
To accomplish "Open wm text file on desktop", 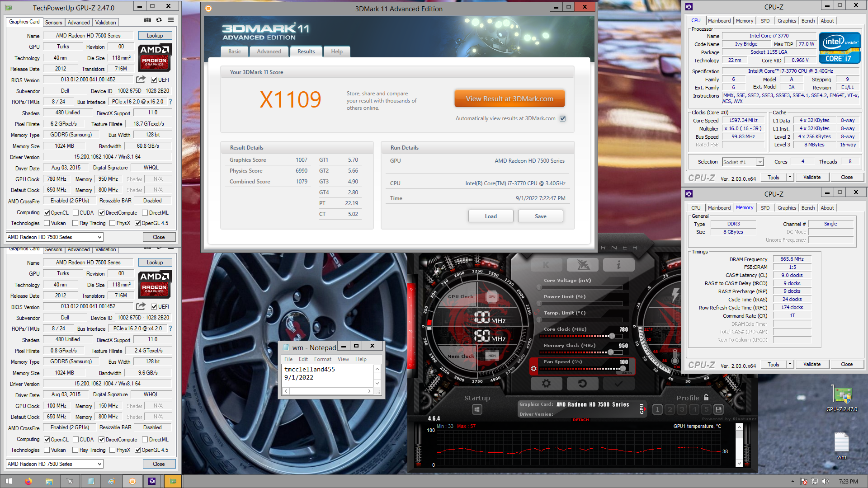I will click(841, 446).
